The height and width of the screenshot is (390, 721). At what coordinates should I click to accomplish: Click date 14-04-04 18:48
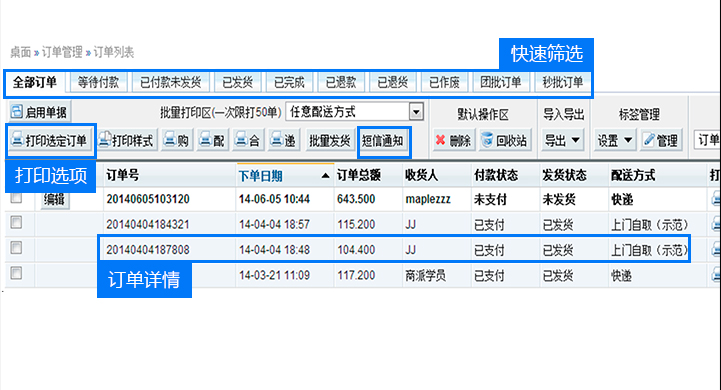coord(274,250)
